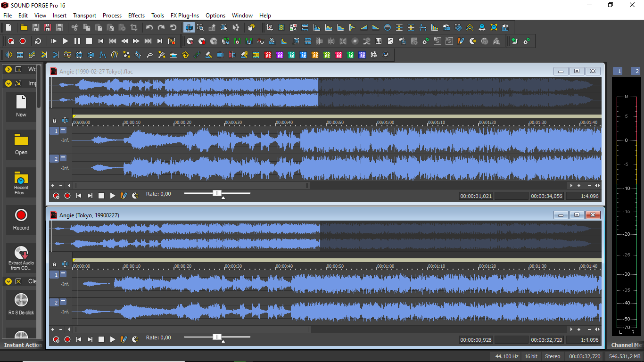Click the Redo arrow icon
Viewport: 644px width, 362px height.
pos(161,27)
